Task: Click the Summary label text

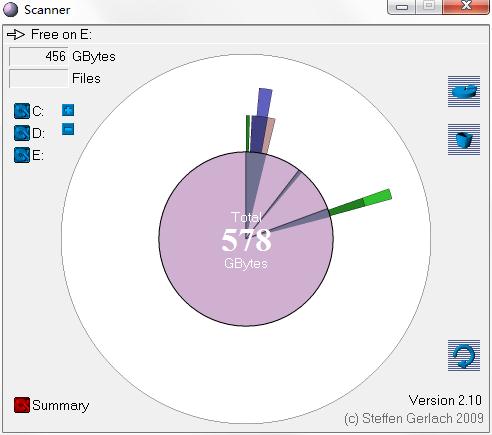Action: (x=61, y=406)
